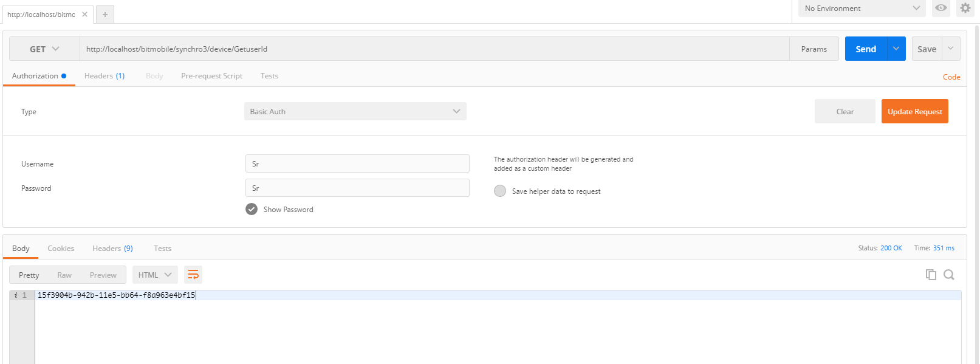Switch to the Pre-request Script tab
The height and width of the screenshot is (364, 980).
(x=211, y=76)
